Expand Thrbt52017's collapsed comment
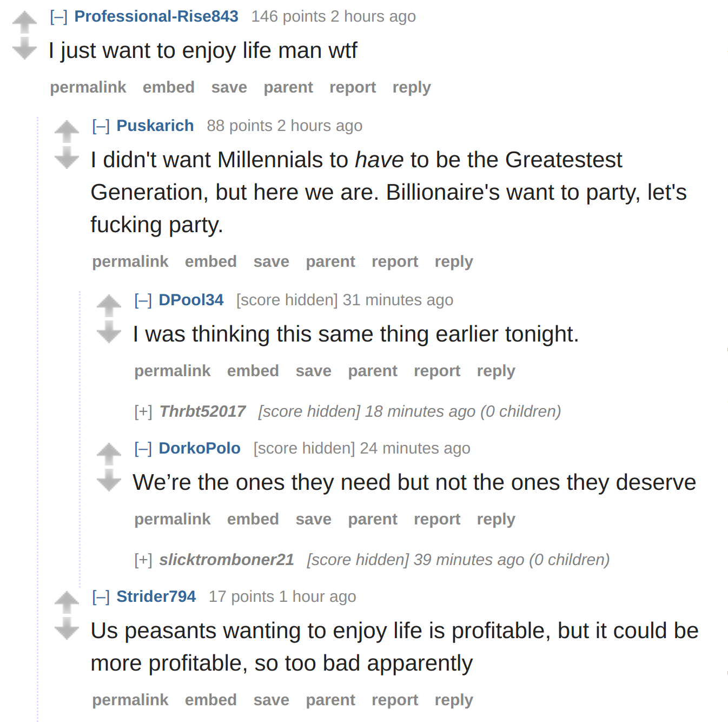Image resolution: width=728 pixels, height=722 pixels. point(143,412)
